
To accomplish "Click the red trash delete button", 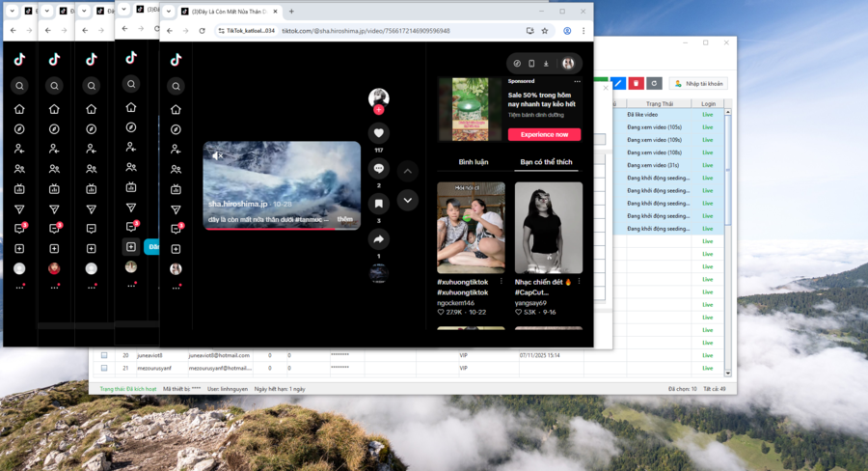I will (637, 84).
